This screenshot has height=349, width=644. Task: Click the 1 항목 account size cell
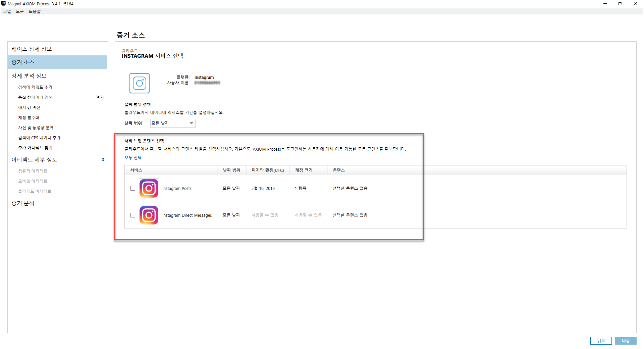(301, 188)
